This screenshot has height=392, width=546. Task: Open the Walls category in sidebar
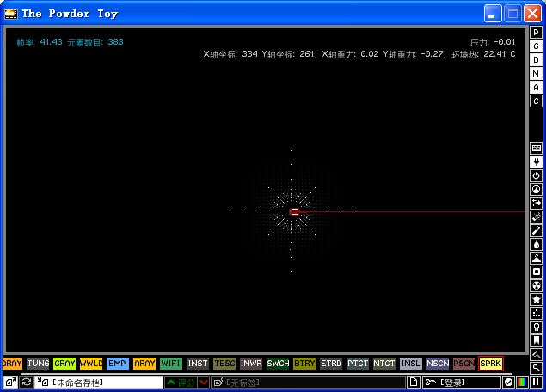[537, 149]
